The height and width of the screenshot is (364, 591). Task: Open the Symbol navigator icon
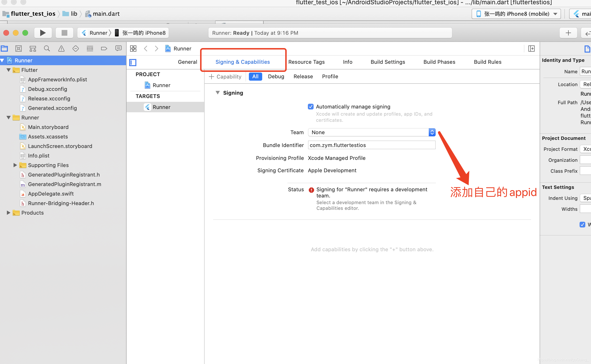[33, 49]
